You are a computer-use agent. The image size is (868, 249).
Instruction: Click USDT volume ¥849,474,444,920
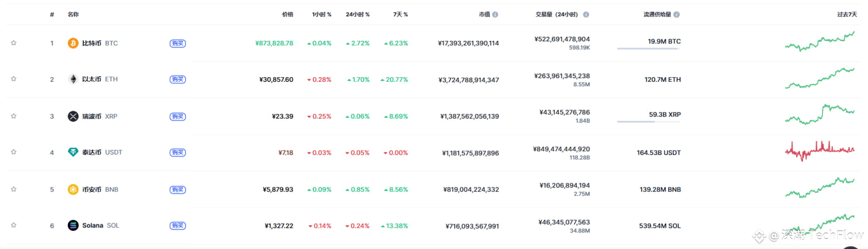(x=561, y=149)
